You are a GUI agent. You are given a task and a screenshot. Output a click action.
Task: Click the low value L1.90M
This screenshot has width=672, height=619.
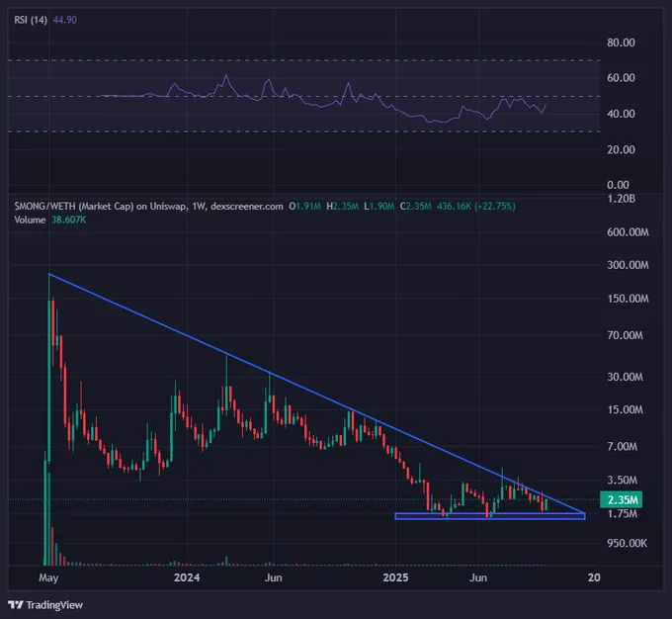pyautogui.click(x=378, y=207)
